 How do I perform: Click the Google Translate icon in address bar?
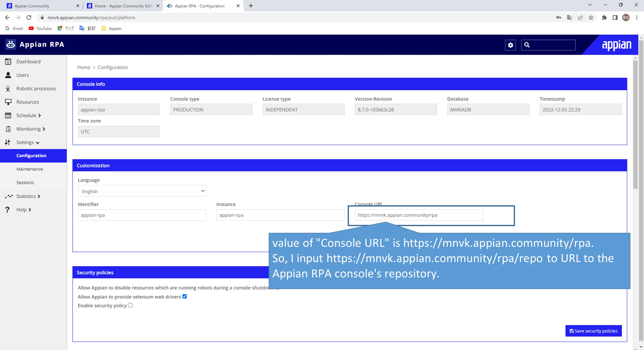569,17
